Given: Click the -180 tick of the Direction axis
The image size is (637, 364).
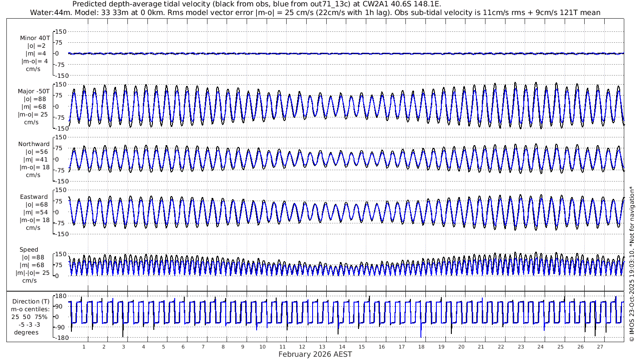Looking at the screenshot, I should (x=60, y=338).
